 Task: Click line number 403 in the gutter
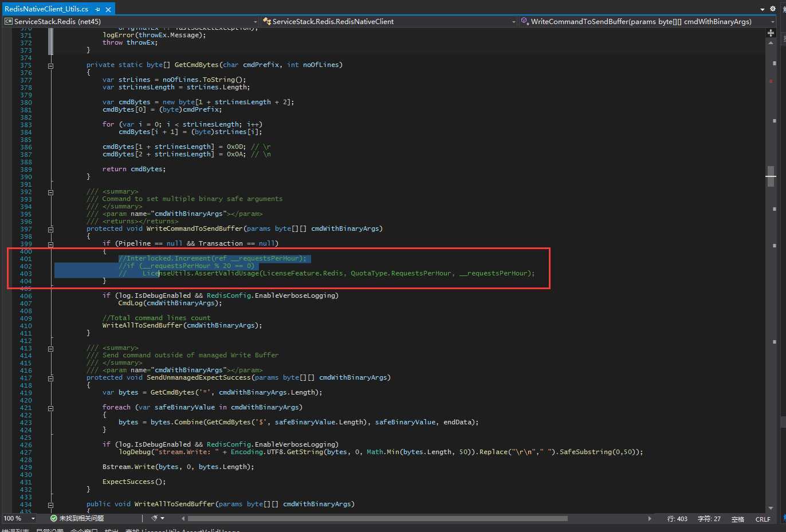coord(26,274)
